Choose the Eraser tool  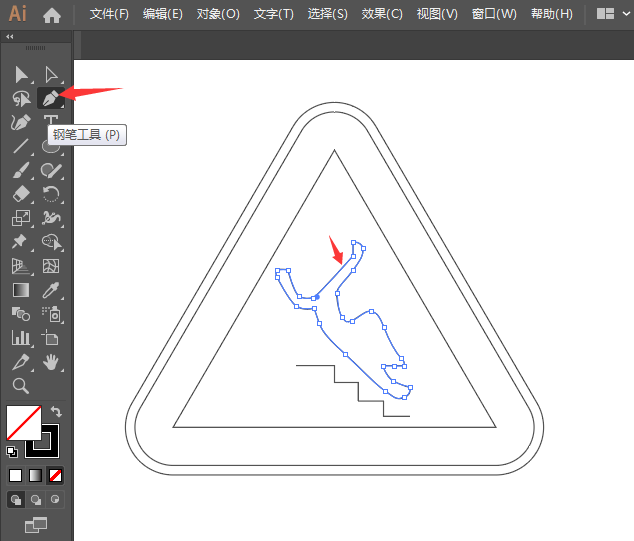click(21, 194)
